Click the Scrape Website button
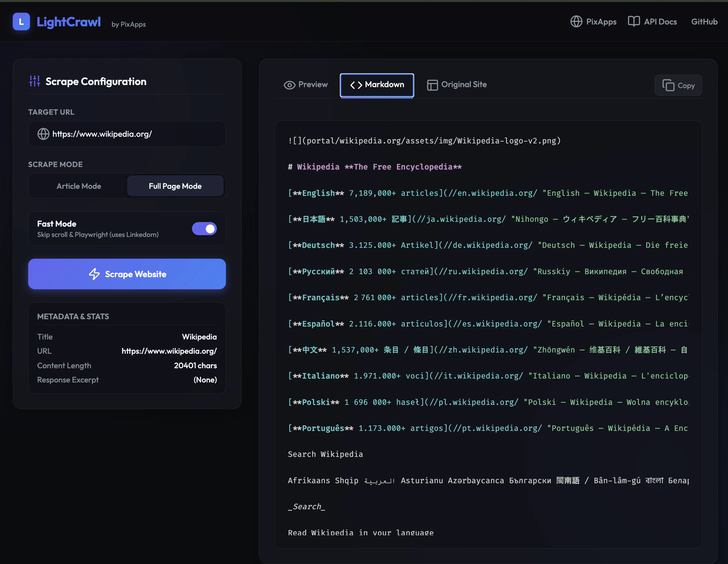 127,274
